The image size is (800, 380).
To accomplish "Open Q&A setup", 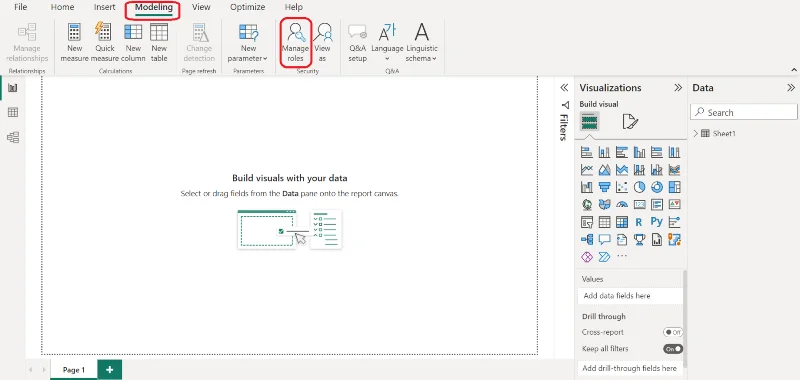I will (358, 43).
